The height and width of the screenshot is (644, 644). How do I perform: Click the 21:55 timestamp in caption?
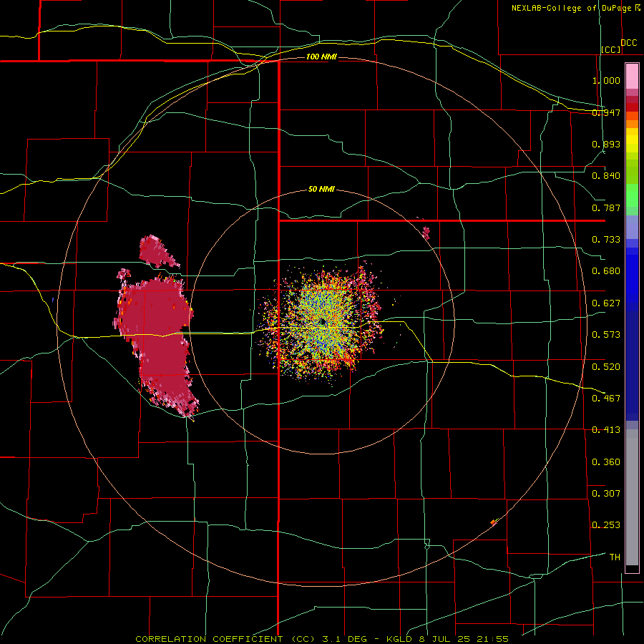tap(492, 639)
